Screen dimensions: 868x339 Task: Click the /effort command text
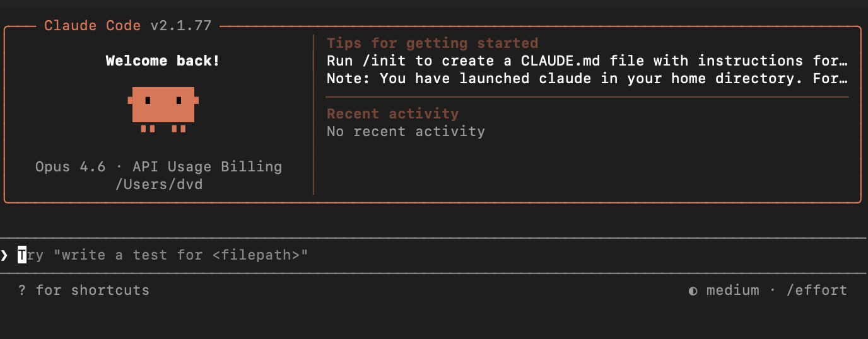(817, 290)
